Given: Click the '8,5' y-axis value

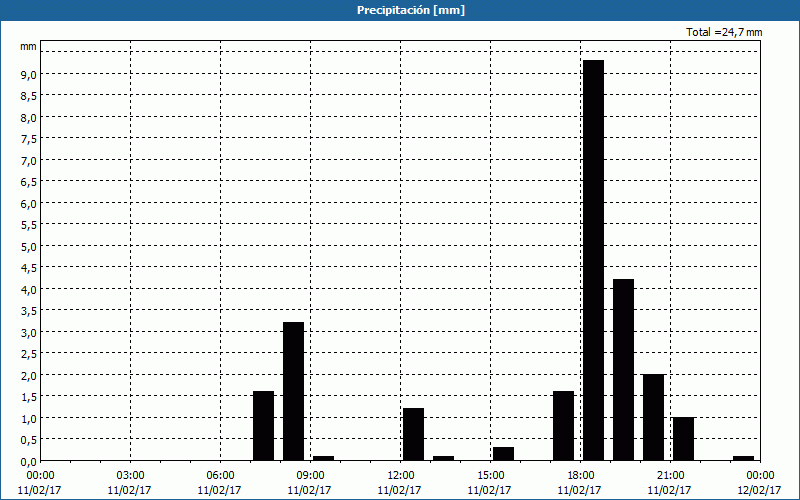Looking at the screenshot, I should click(28, 96).
